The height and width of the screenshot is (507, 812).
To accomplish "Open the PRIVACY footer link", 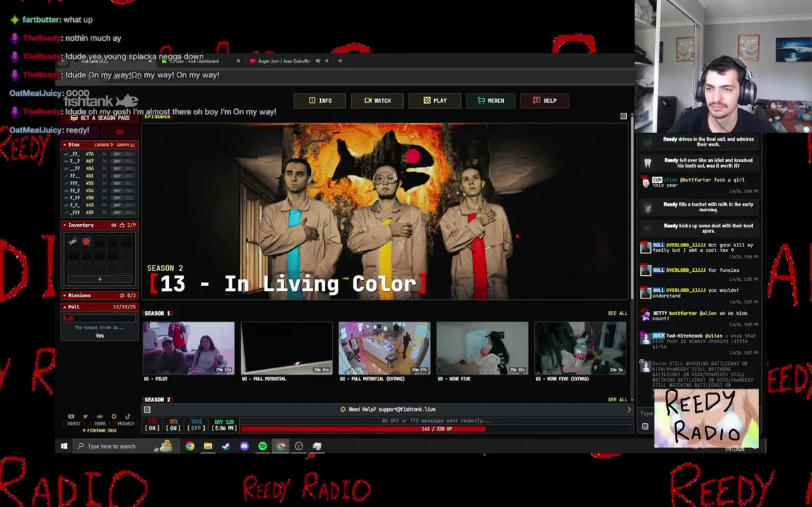I will click(x=126, y=423).
